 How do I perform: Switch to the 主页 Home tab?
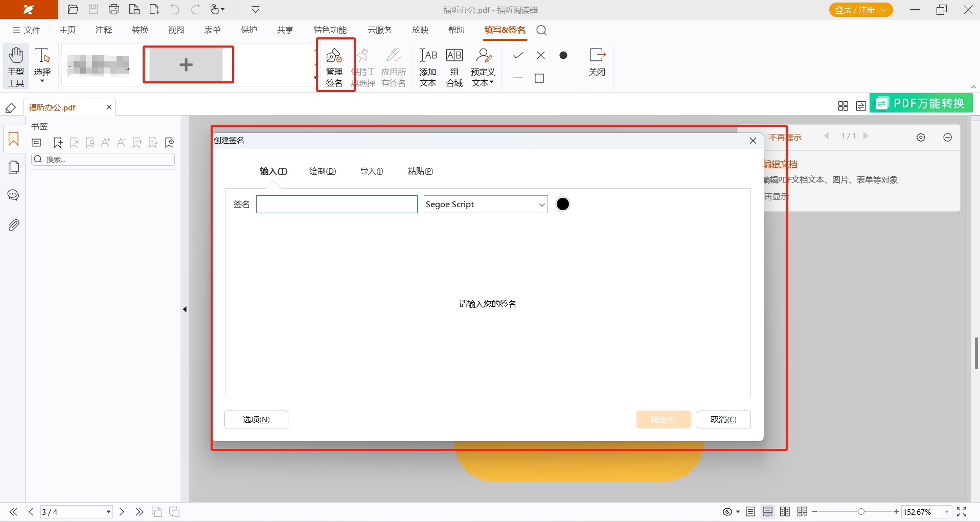[67, 30]
